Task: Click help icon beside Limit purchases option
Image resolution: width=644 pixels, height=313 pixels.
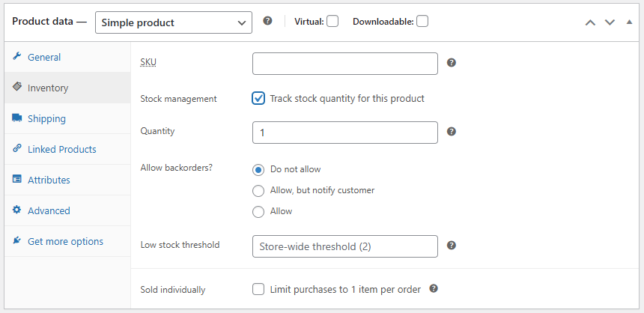Action: pos(434,289)
